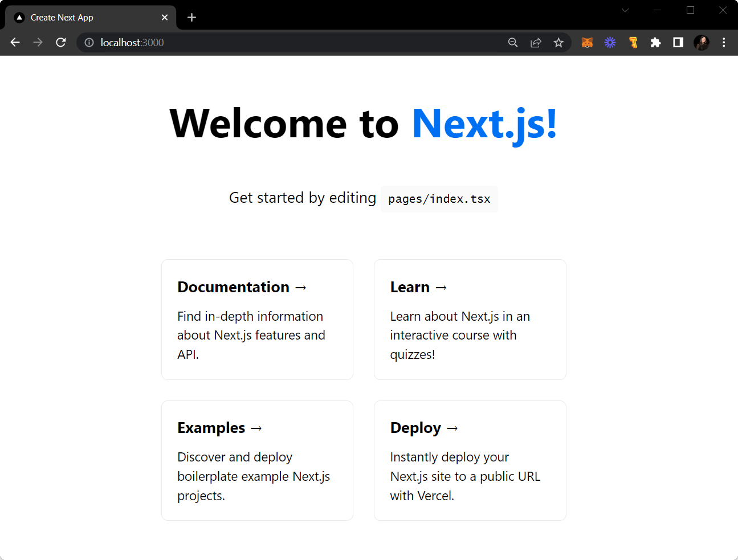Maximize the browser window
The image size is (738, 560).
click(x=690, y=10)
